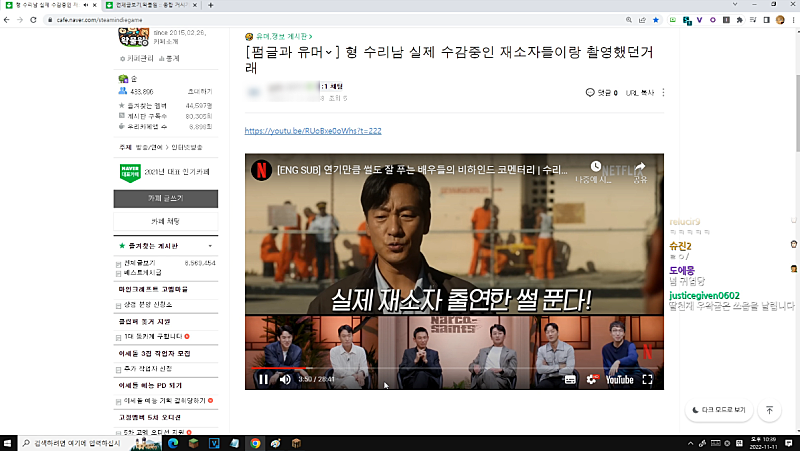The image size is (800, 451).
Task: Open the tab search chevron
Action: pyautogui.click(x=735, y=4)
